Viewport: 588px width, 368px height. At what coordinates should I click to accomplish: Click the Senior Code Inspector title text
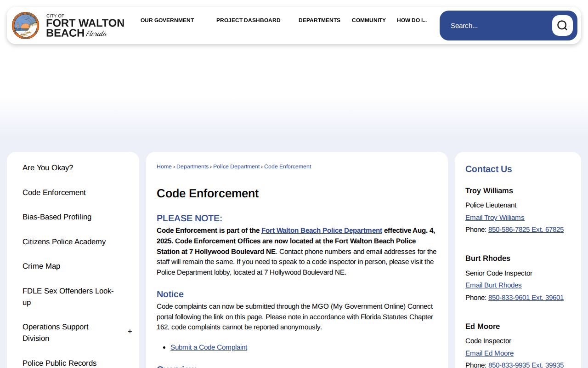(499, 273)
